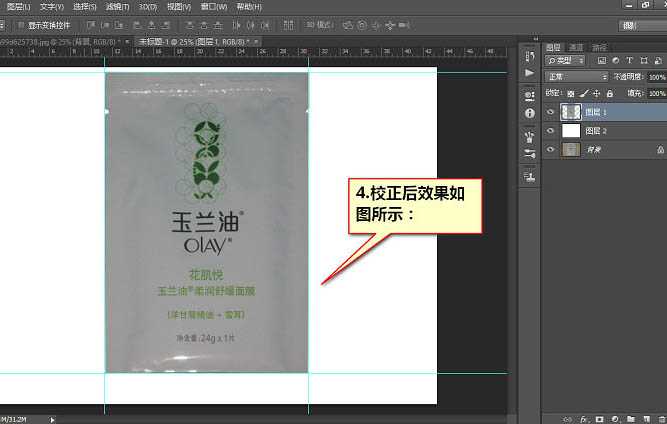Toggle visibility of 背景 layer
667x424 pixels.
point(551,149)
